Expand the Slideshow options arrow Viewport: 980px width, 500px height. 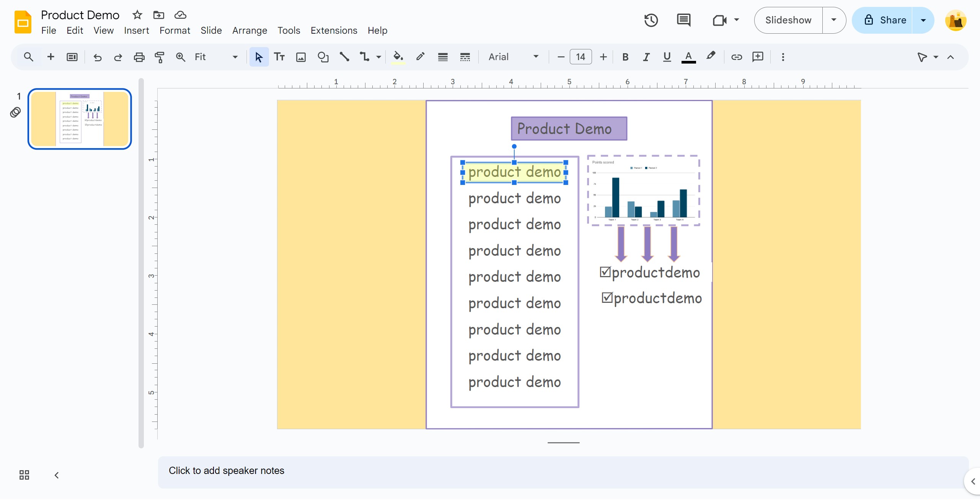click(834, 20)
